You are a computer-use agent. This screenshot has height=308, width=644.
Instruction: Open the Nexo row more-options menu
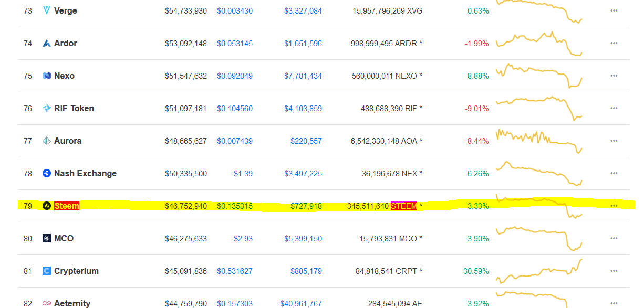[614, 76]
